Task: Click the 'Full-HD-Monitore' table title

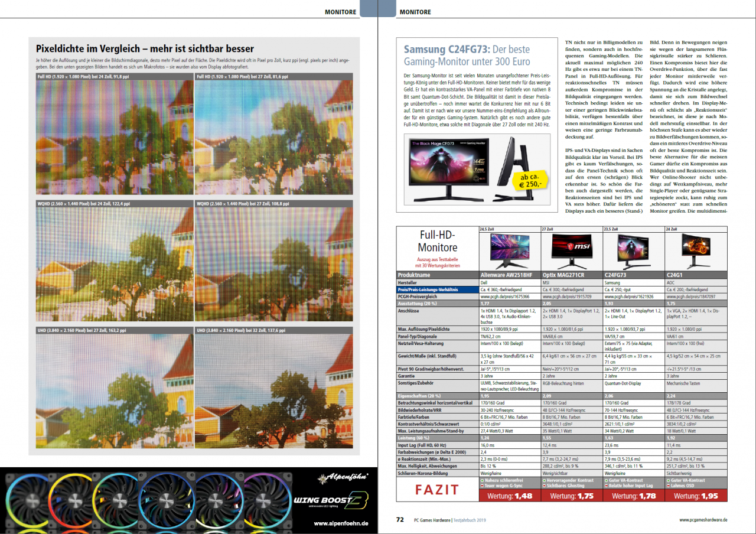Action: [x=437, y=242]
